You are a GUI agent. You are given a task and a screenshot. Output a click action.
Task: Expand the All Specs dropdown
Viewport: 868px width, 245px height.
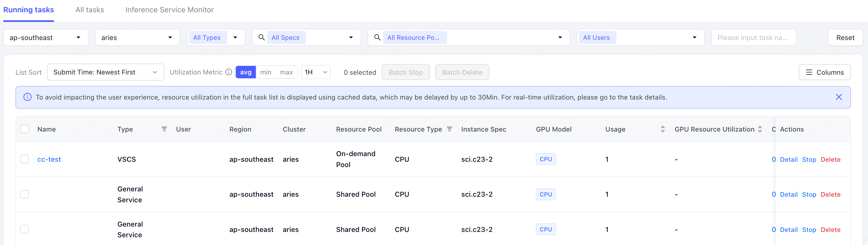(x=351, y=37)
